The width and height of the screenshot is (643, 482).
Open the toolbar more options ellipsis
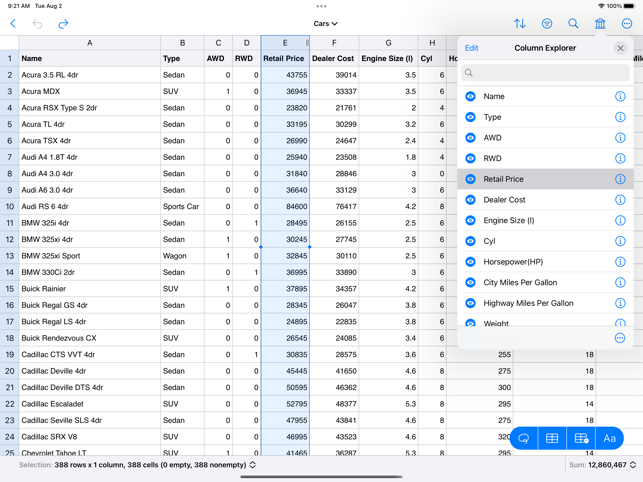click(627, 23)
